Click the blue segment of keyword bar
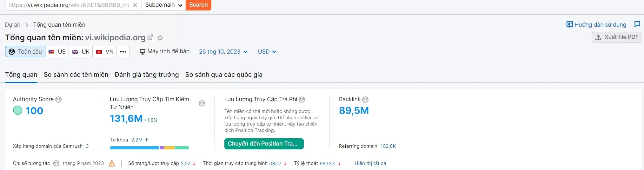 coord(135,148)
